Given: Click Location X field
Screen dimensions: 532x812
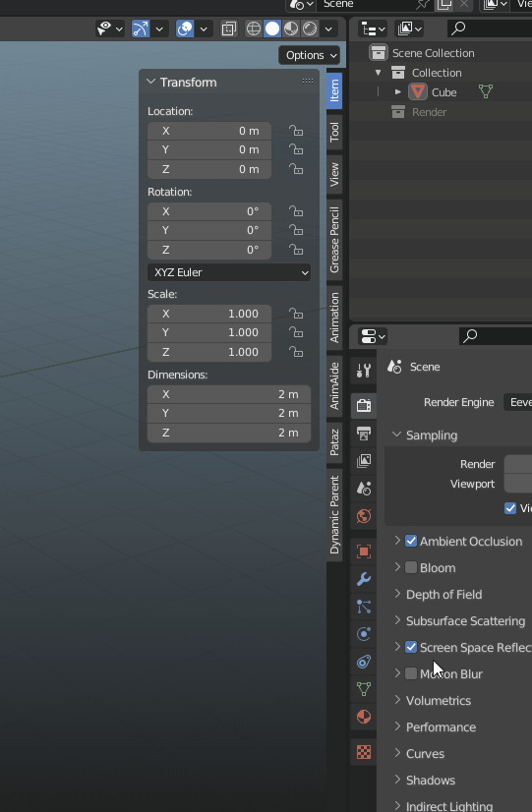Looking at the screenshot, I should click(209, 131).
